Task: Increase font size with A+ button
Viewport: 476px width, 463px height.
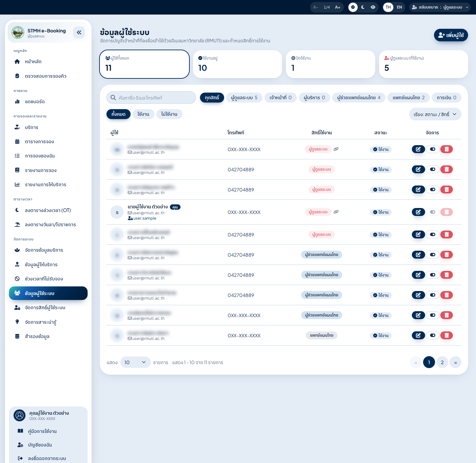Action: (337, 7)
